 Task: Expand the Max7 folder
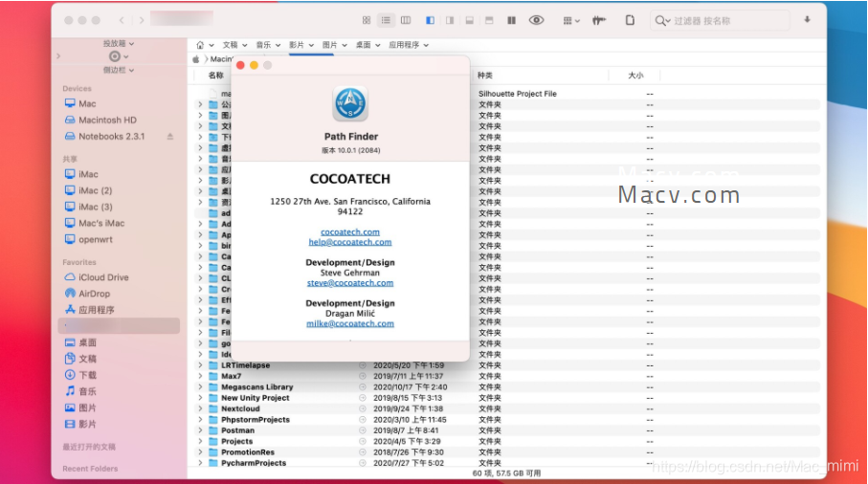[200, 376]
